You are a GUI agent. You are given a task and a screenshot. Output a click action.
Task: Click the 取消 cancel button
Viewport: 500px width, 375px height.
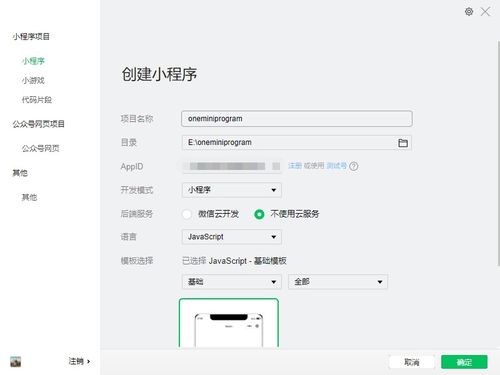point(412,362)
